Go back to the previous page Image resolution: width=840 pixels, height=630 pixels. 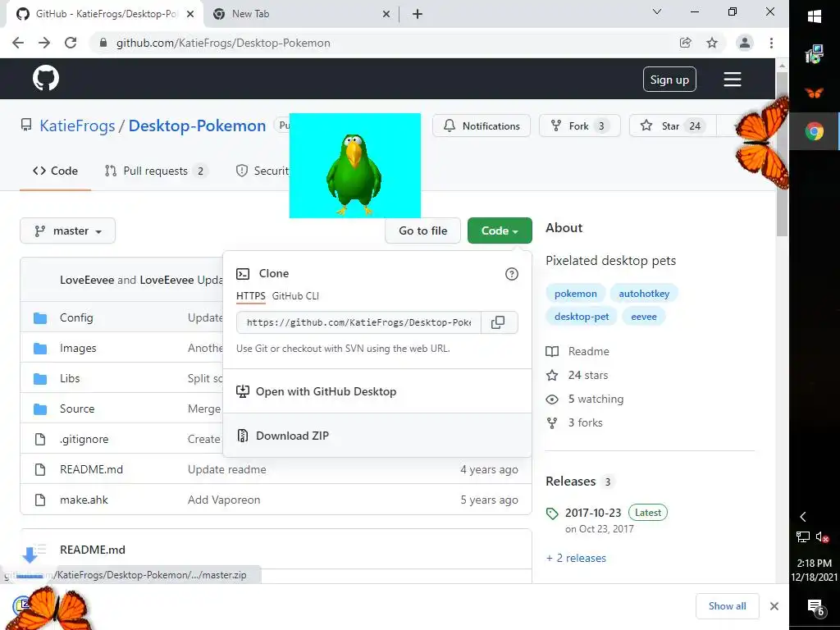[18, 43]
